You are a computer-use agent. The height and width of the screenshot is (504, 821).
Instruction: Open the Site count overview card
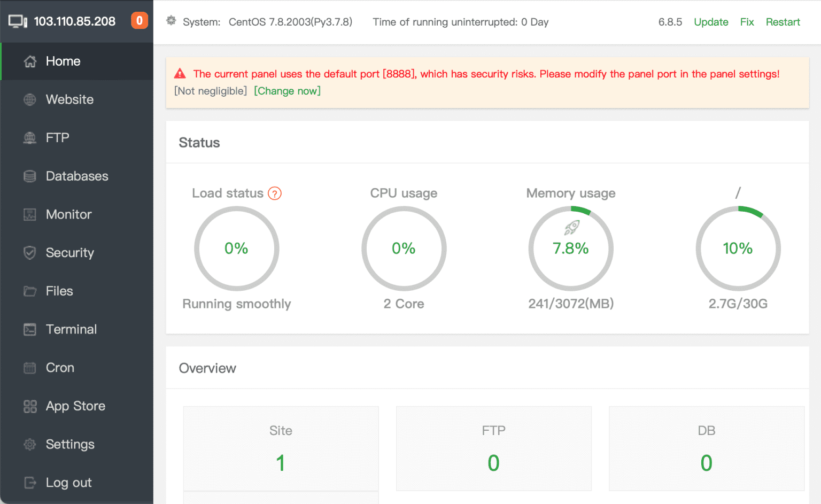281,449
